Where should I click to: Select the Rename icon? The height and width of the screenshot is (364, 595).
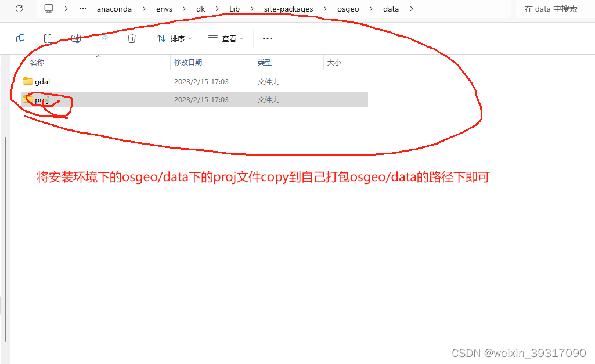click(x=76, y=38)
